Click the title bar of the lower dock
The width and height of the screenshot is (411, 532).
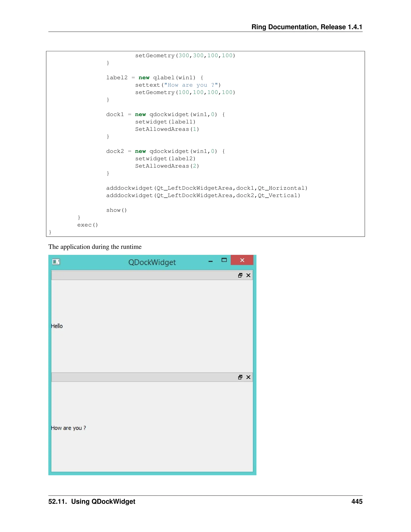[x=144, y=377]
